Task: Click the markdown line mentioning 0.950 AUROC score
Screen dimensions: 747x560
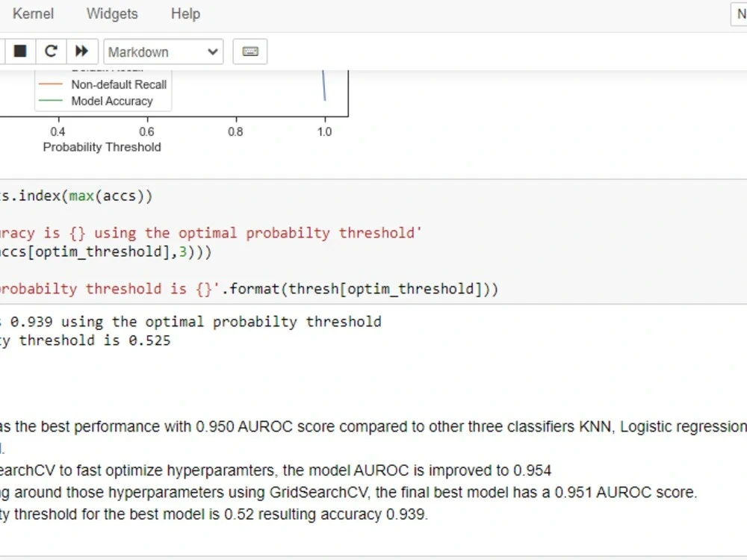Action: click(x=373, y=426)
